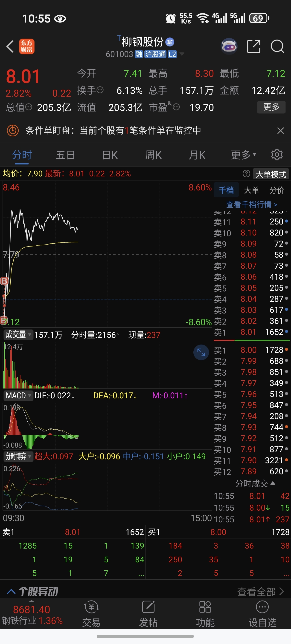
Task: Tap the 更多 quote details button
Action: [271, 107]
